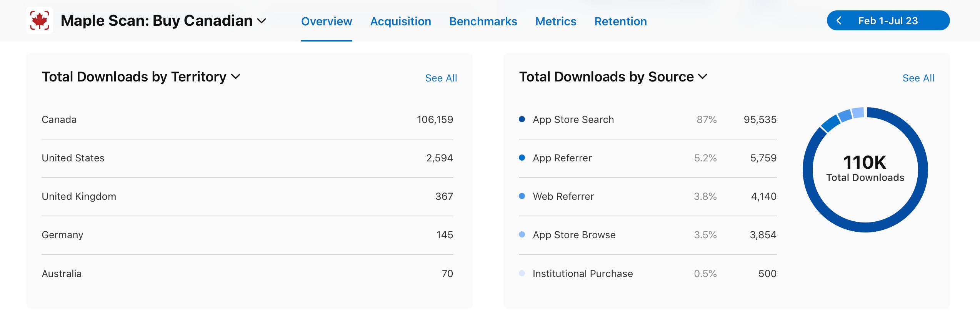The image size is (980, 322).
Task: Open the Retention tab
Action: 620,22
